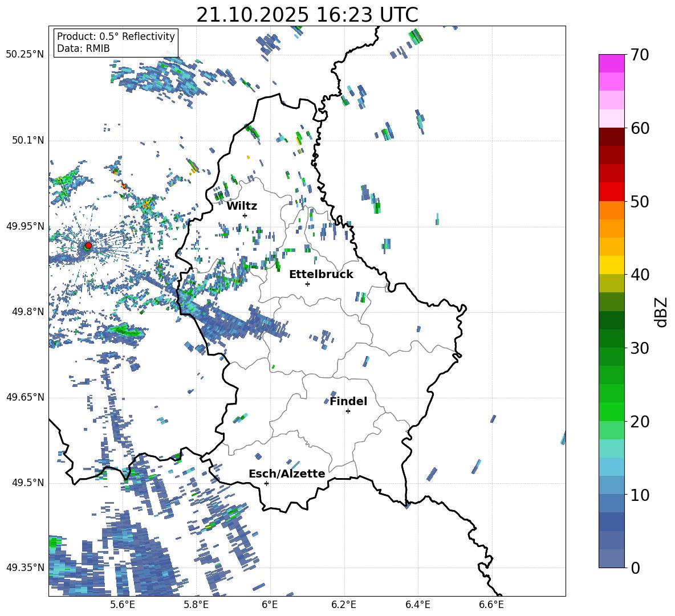This screenshot has height=616, width=675.
Task: Click the red radar site marker
Action: coord(88,246)
